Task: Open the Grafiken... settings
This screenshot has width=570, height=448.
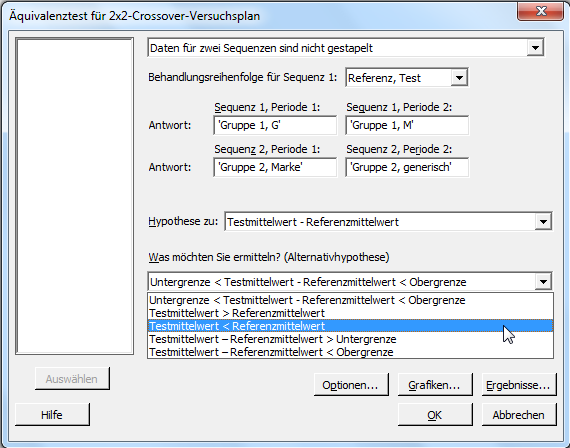Action: coord(435,385)
